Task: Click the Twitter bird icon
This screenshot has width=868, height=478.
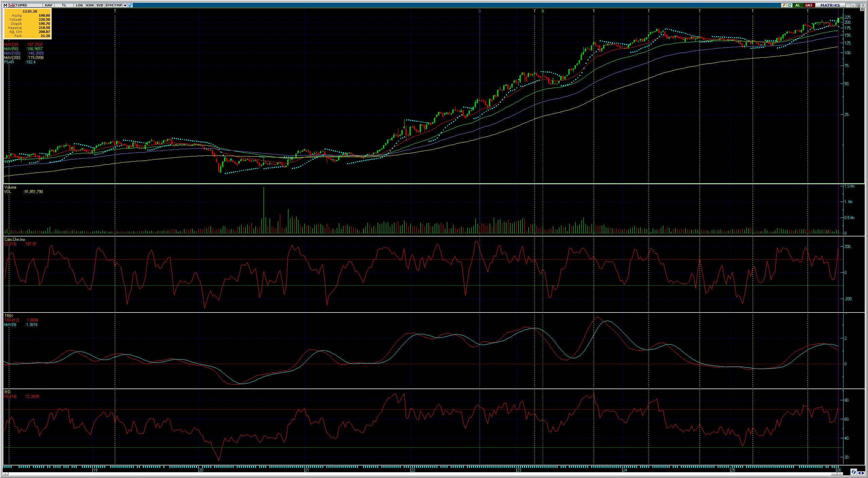Action: click(130, 5)
